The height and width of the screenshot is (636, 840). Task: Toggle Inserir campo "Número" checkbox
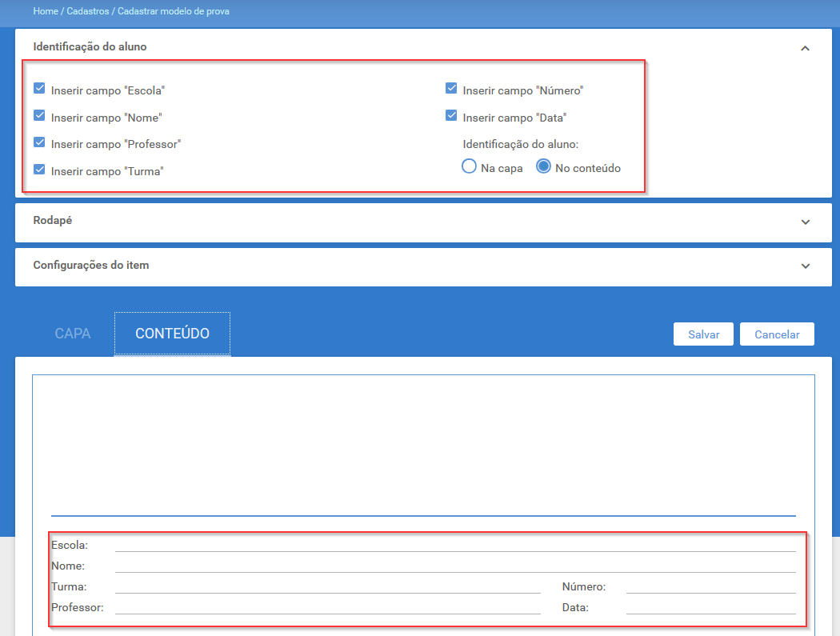(x=451, y=89)
